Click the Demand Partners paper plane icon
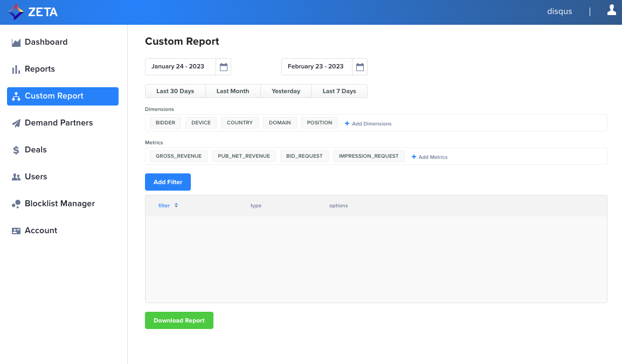 16,123
